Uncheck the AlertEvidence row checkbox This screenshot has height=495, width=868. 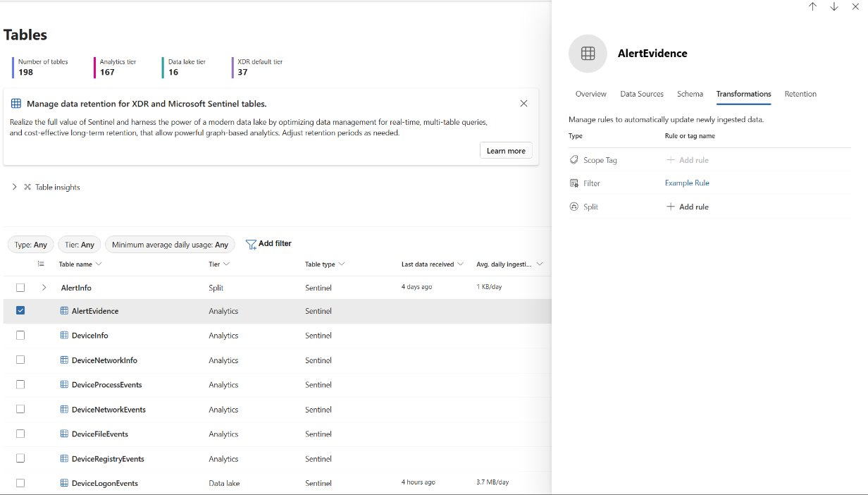(20, 310)
